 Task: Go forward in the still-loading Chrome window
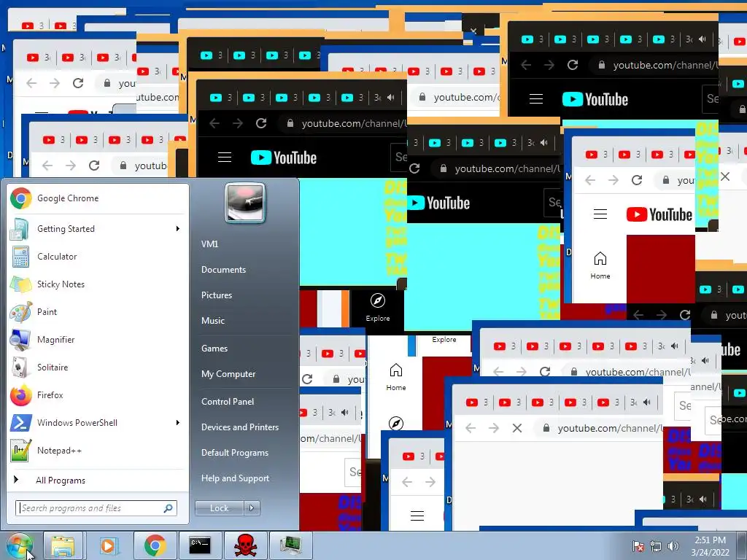point(494,428)
